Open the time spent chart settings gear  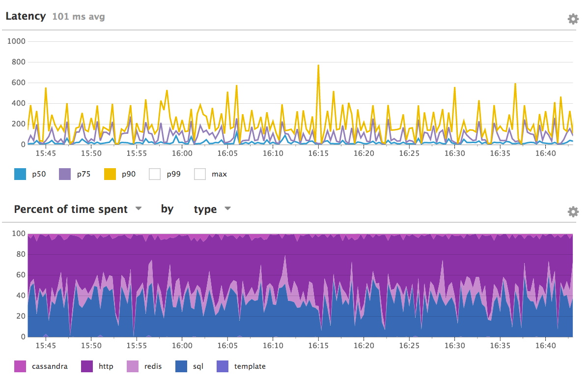click(573, 211)
